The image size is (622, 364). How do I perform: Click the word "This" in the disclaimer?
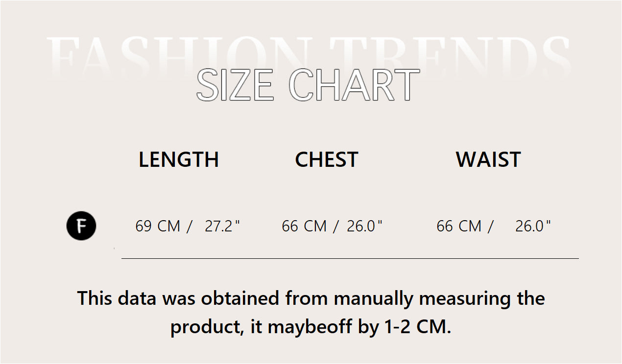96,298
